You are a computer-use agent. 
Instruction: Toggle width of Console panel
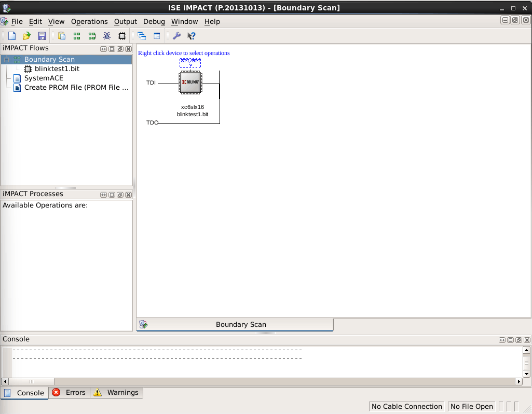tap(502, 340)
